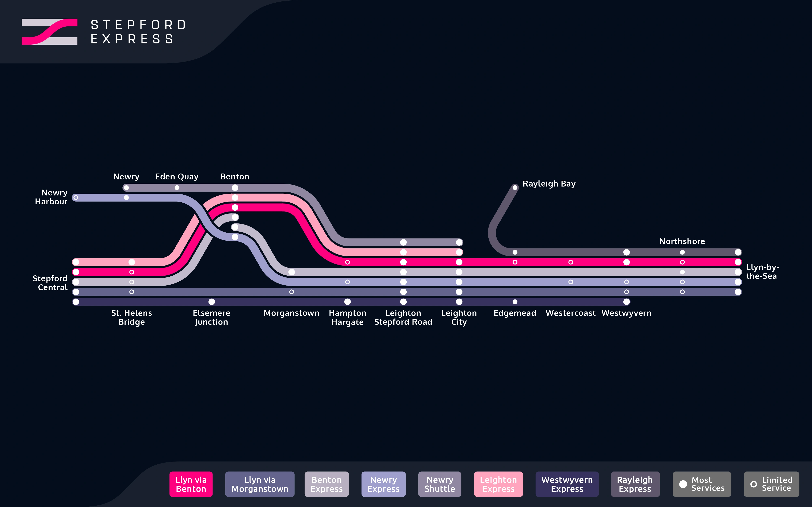Click the Eden Quay station dot

pyautogui.click(x=177, y=188)
